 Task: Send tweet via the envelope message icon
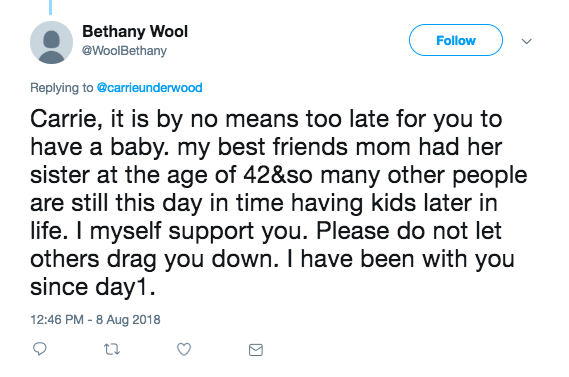pyautogui.click(x=256, y=350)
